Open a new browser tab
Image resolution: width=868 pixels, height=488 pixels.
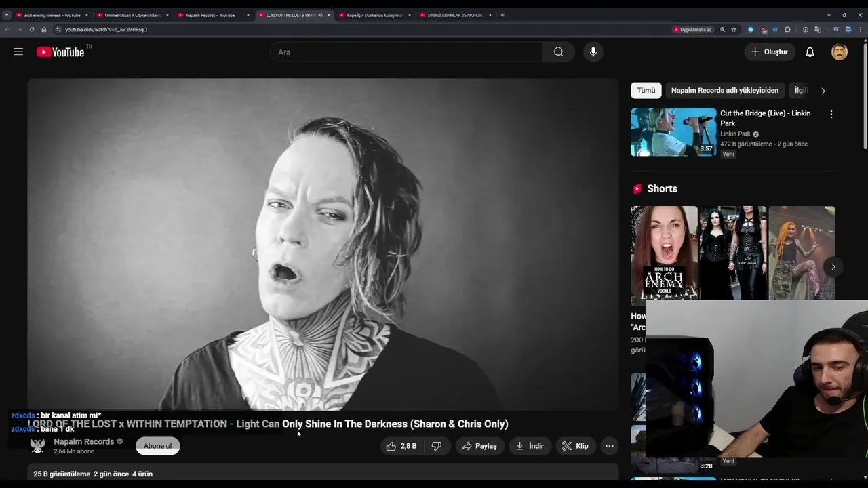point(502,15)
